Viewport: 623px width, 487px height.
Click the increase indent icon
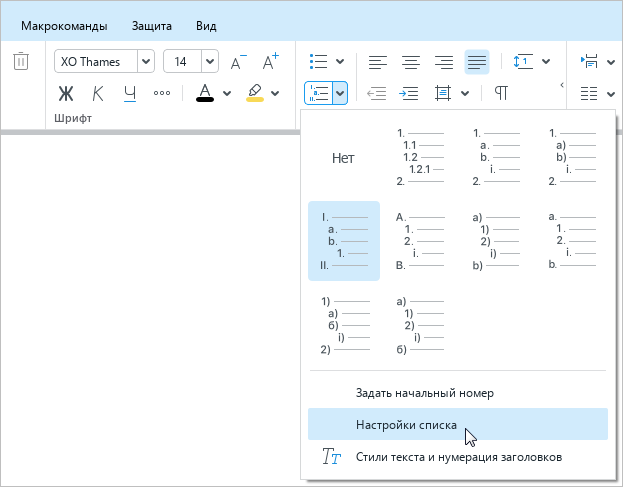pos(410,93)
